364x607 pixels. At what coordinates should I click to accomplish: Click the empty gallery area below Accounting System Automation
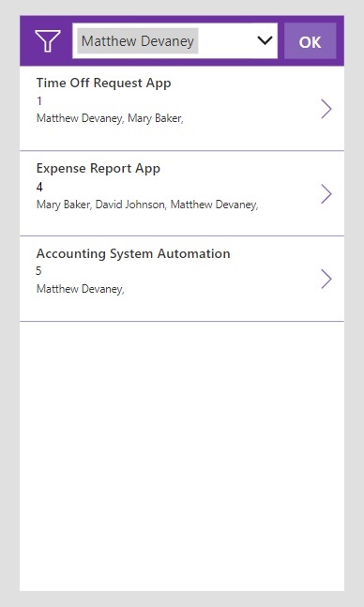coord(182,456)
